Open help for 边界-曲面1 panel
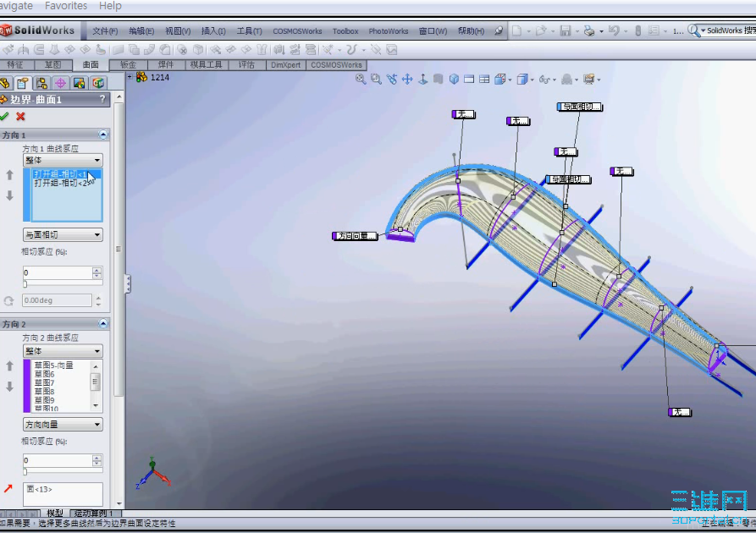Image resolution: width=756 pixels, height=533 pixels. point(102,99)
